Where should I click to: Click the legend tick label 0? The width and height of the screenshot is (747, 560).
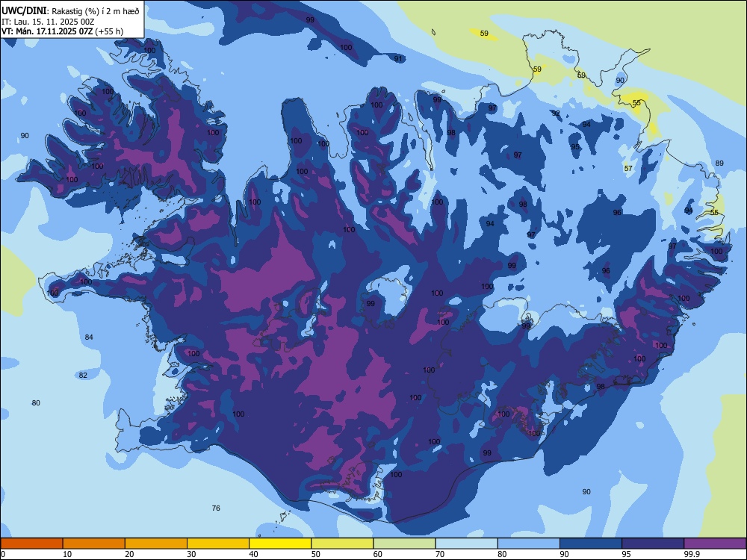(x=3, y=554)
